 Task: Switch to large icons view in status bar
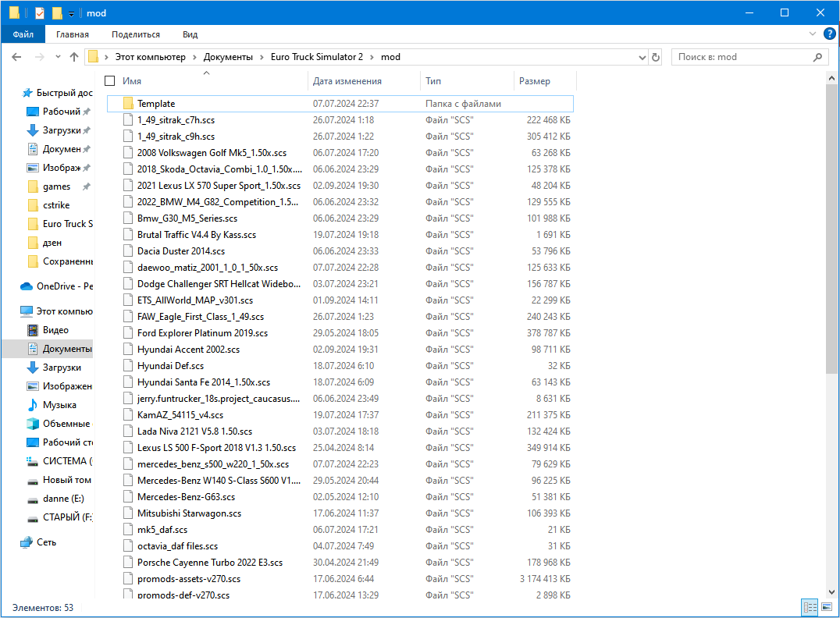(828, 607)
